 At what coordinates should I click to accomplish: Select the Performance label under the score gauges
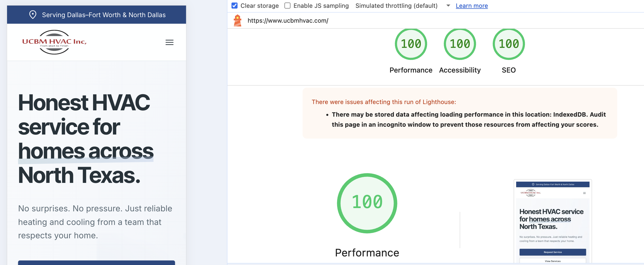point(411,70)
